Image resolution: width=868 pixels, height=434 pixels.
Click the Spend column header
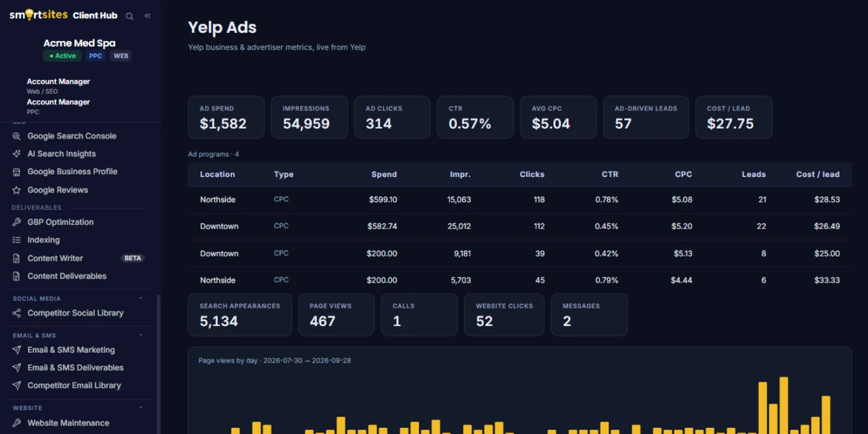[x=384, y=174]
